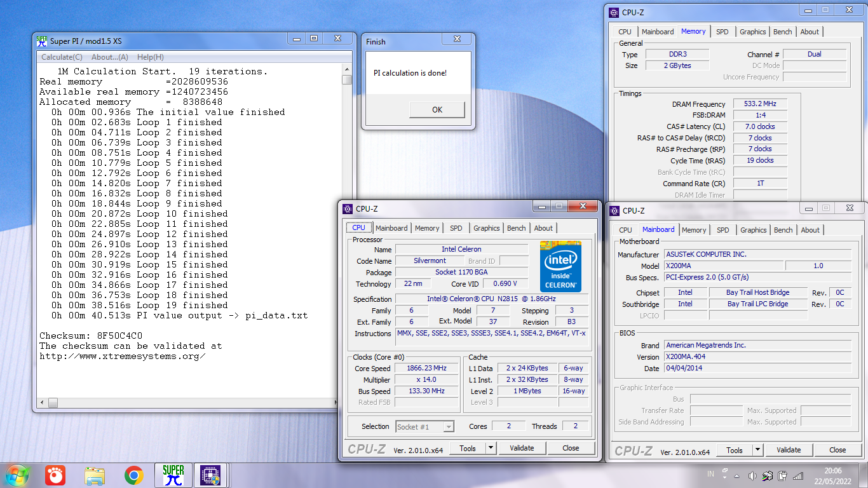This screenshot has height=488, width=868.
Task: Switch to CPU-Z via its taskbar icon
Action: coord(210,475)
